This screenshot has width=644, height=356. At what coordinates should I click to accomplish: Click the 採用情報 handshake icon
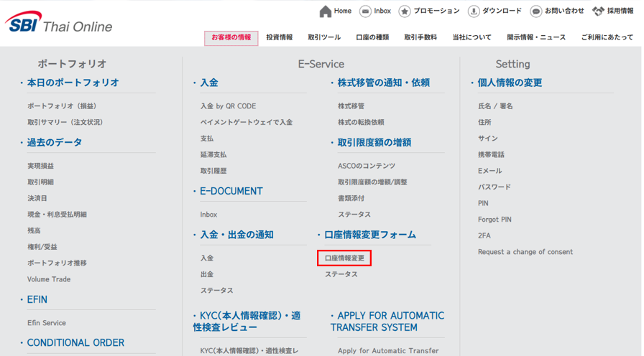598,11
